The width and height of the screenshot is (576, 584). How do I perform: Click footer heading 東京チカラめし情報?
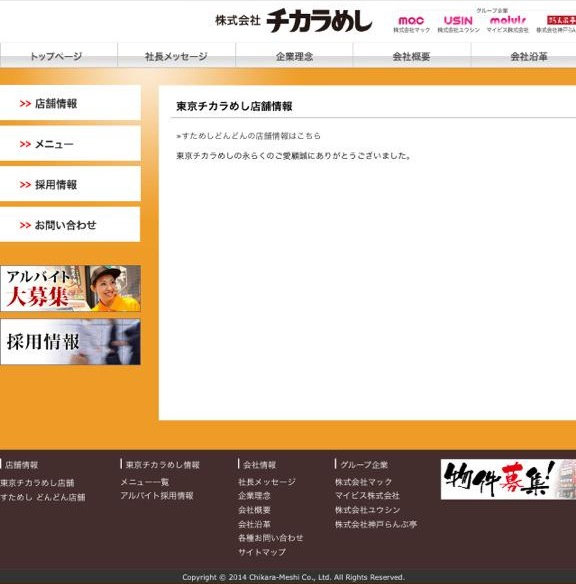click(163, 465)
